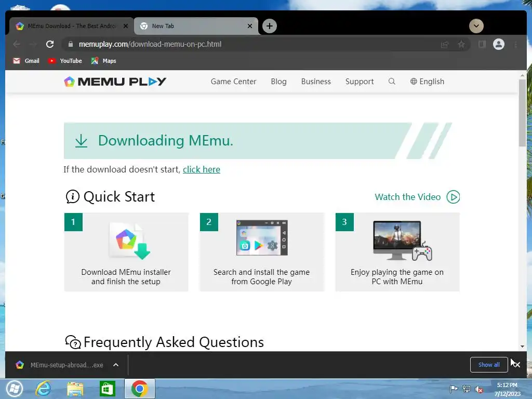Click the MEmu installer download thumbnail

pyautogui.click(x=130, y=241)
